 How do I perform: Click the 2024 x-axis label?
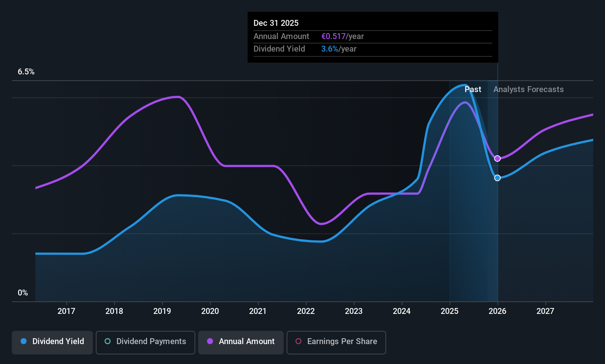tap(402, 311)
